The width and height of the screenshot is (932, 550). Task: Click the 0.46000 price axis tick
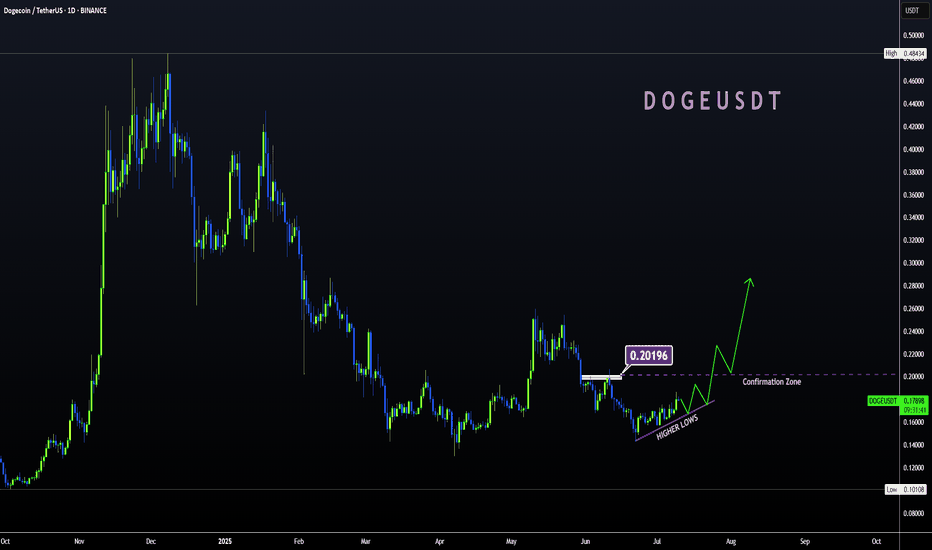coord(914,81)
